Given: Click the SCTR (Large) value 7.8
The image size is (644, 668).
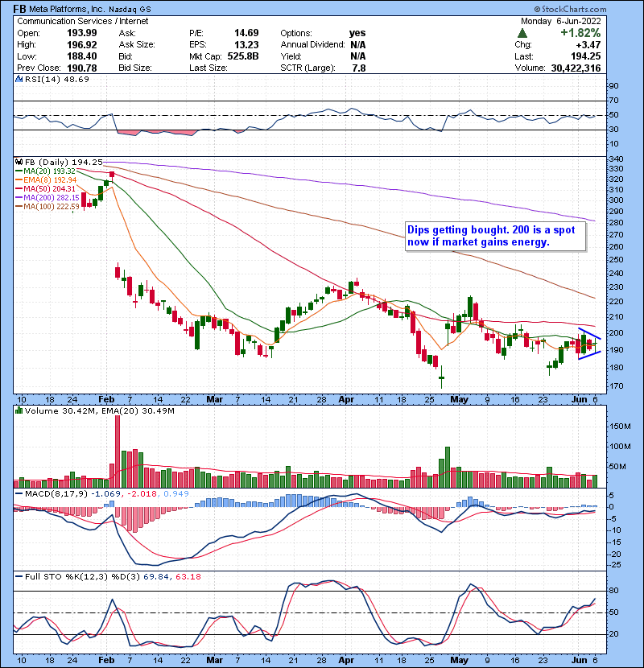Looking at the screenshot, I should pyautogui.click(x=359, y=68).
